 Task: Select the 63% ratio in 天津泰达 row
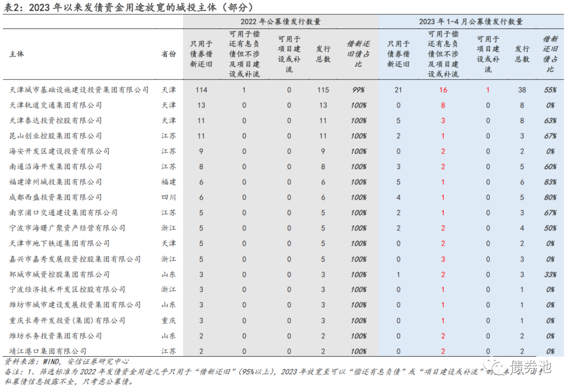point(550,120)
